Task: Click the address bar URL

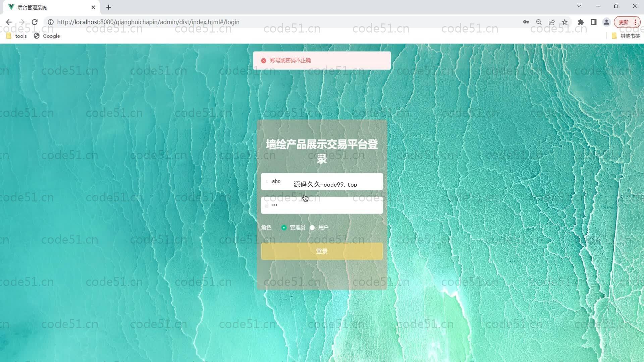Action: (148, 22)
